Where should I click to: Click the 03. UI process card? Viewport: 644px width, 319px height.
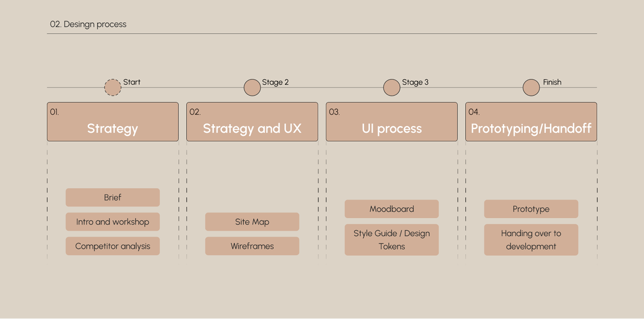391,122
